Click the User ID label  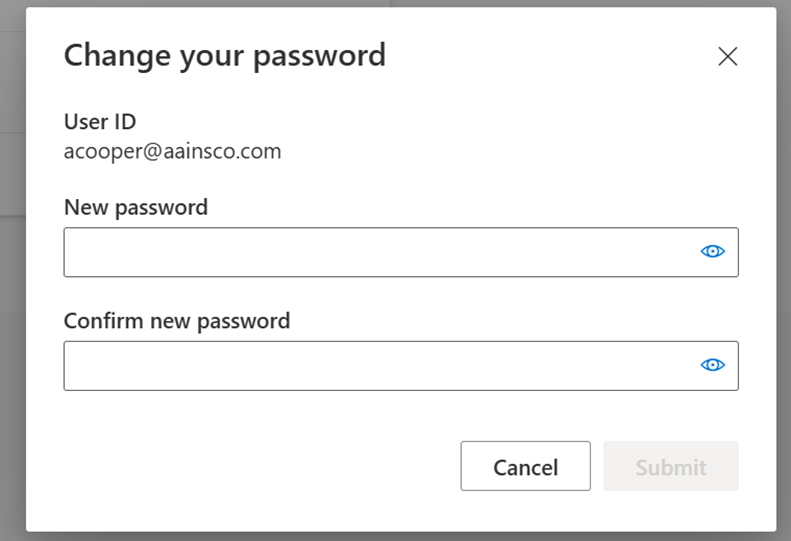100,122
